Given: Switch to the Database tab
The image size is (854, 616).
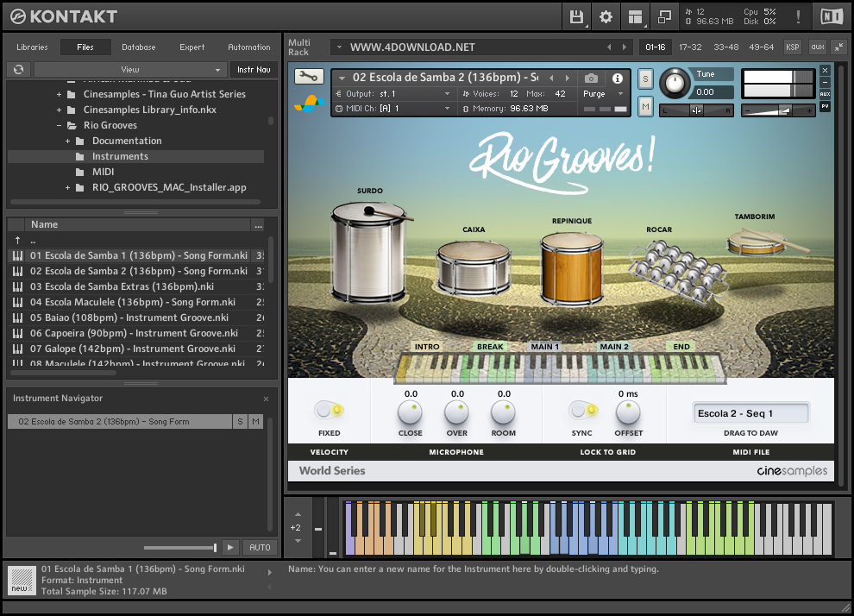Looking at the screenshot, I should pyautogui.click(x=138, y=47).
